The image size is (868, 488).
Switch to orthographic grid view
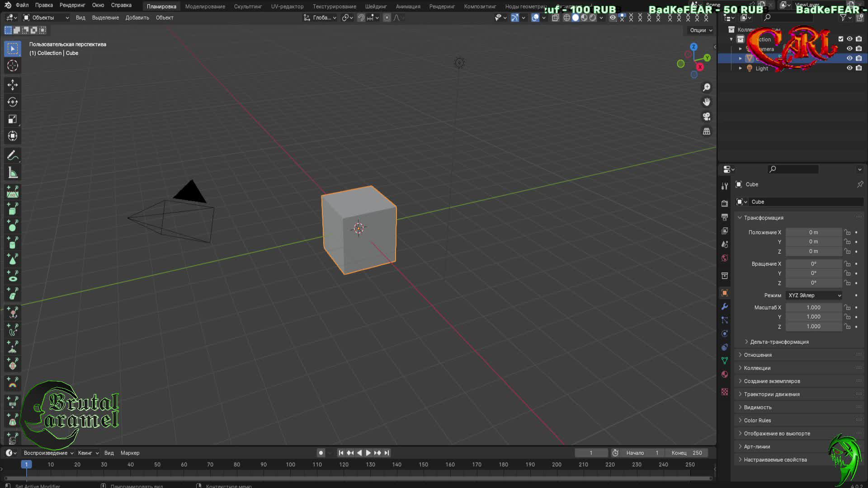point(707,131)
